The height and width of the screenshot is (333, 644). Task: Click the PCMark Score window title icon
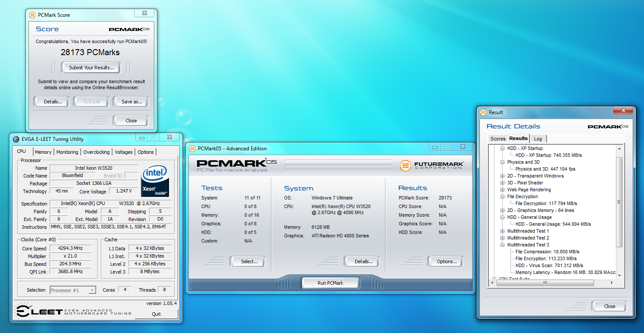32,15
